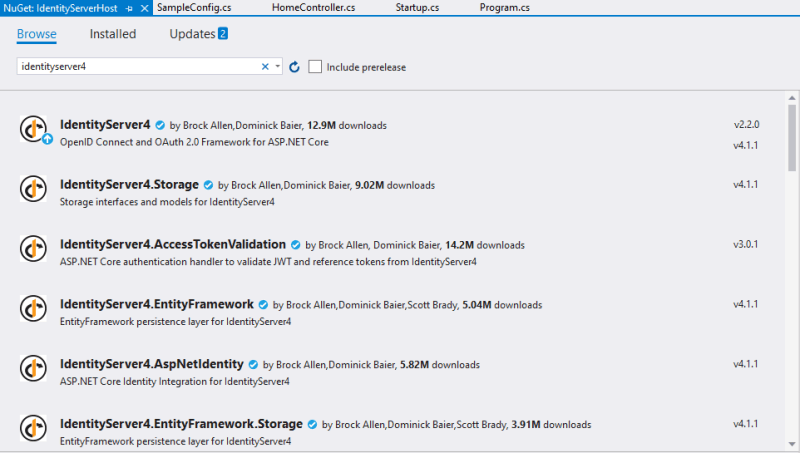Click '12.9M downloads' text for IdentityServer4
Image resolution: width=800 pixels, height=453 pixels.
pyautogui.click(x=347, y=125)
